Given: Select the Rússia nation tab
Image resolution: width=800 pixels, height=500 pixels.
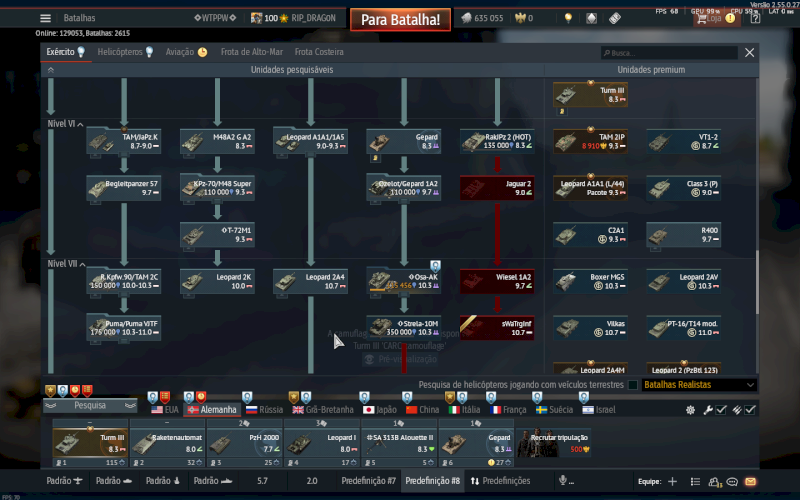Looking at the screenshot, I should coord(264,410).
